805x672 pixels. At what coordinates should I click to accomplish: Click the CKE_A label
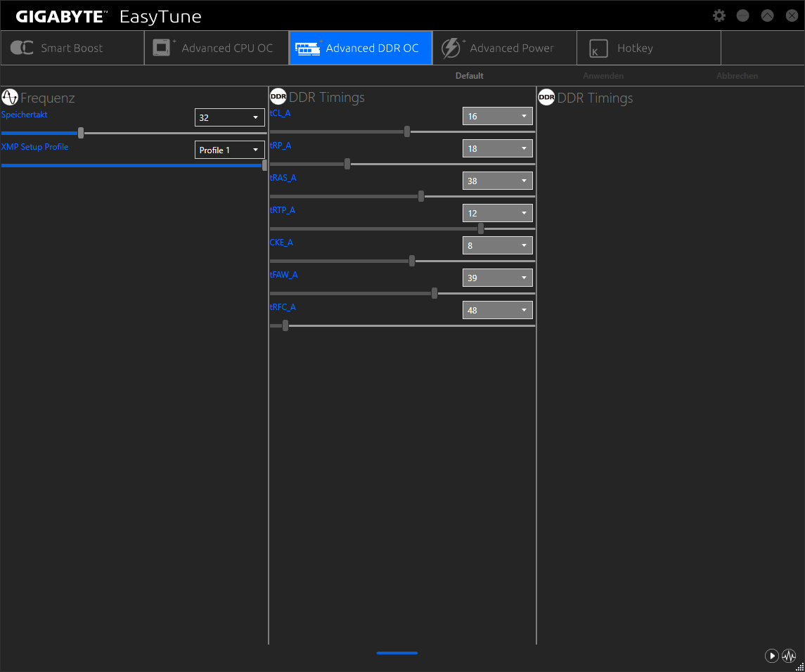tap(281, 243)
